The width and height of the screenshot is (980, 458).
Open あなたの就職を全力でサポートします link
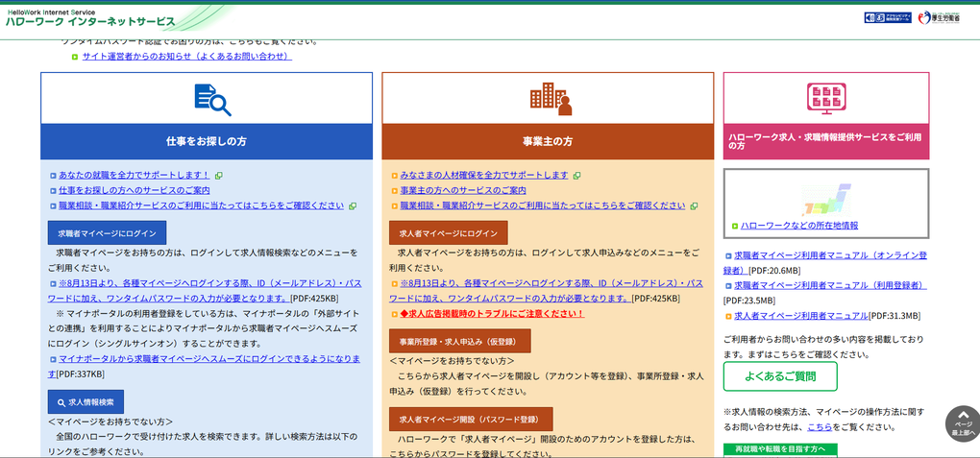[134, 175]
